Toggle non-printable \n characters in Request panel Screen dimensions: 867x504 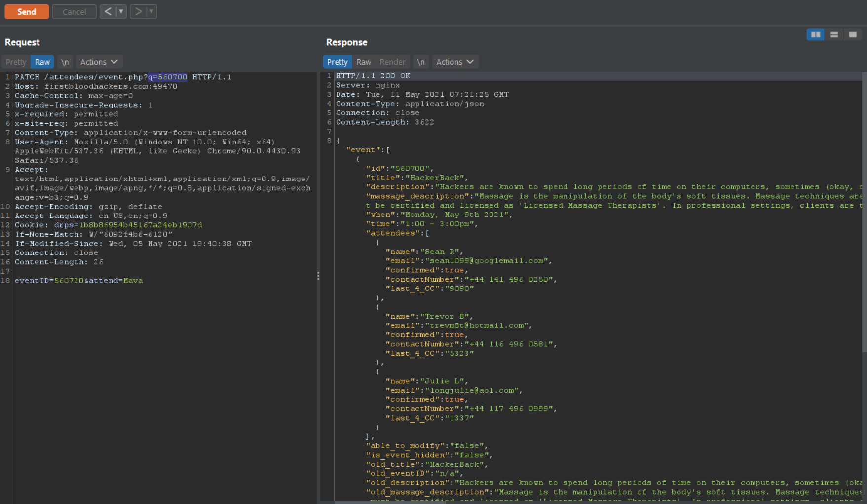(x=65, y=62)
